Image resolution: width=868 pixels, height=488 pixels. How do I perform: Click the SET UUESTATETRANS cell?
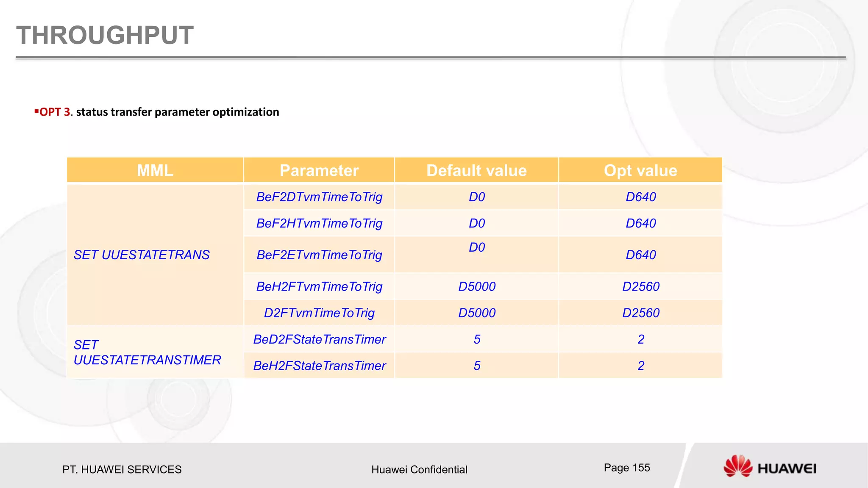coord(155,255)
